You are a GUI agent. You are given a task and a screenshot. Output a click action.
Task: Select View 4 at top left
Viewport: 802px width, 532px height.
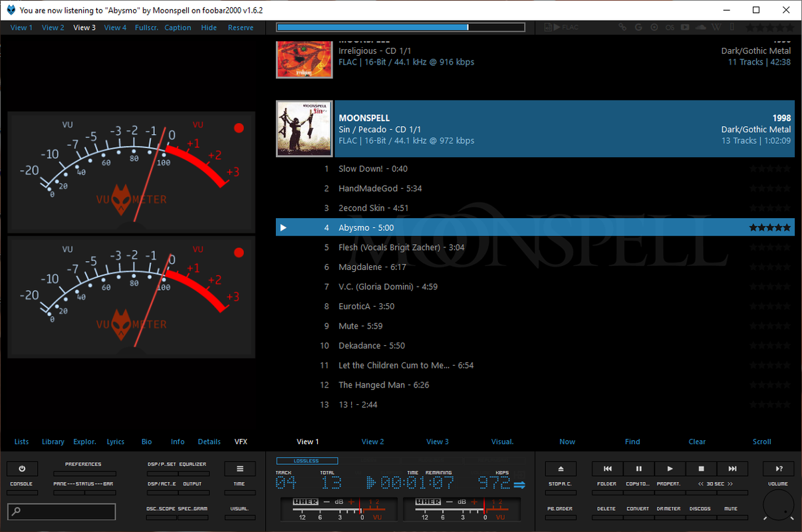(x=115, y=28)
